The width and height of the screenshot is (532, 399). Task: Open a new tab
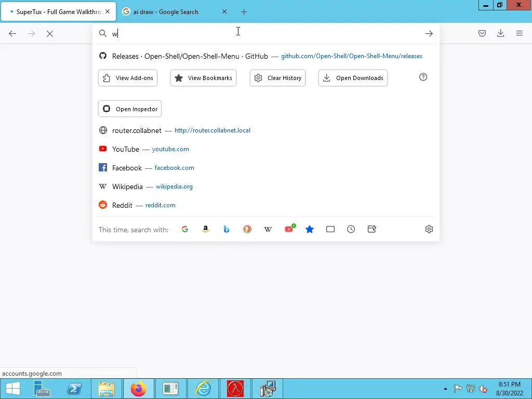coord(244,12)
